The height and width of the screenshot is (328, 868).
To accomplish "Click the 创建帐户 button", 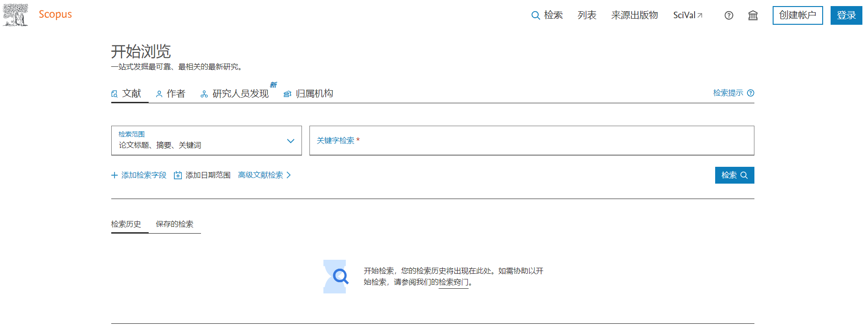I will pyautogui.click(x=797, y=15).
